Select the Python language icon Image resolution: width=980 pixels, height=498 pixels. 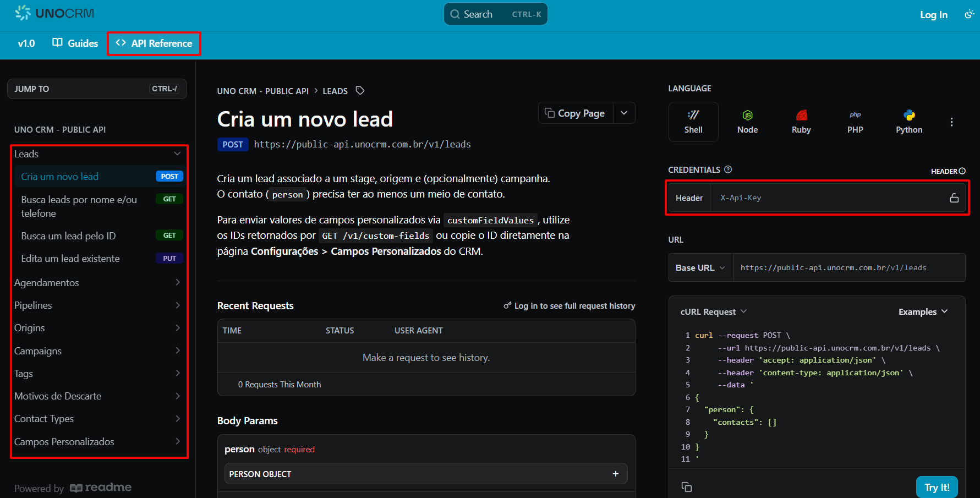909,122
